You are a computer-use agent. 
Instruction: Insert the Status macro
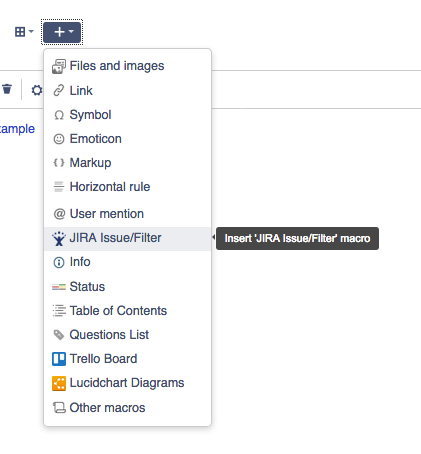click(x=127, y=287)
